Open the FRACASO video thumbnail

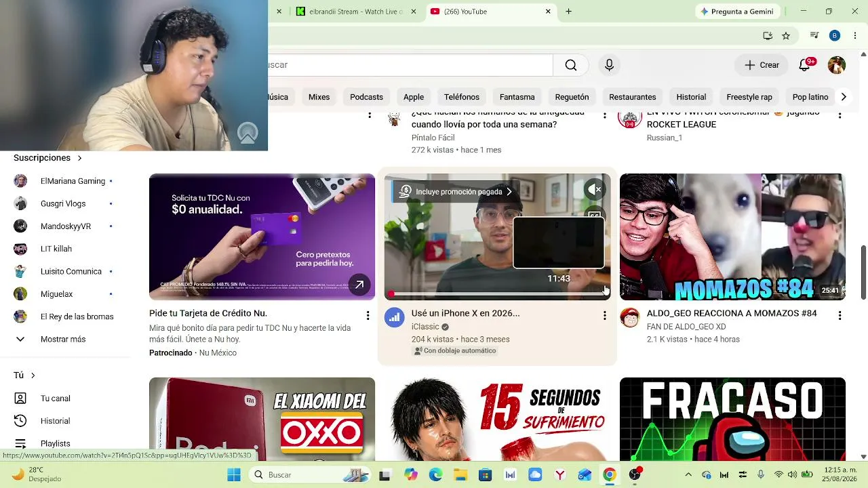click(732, 419)
